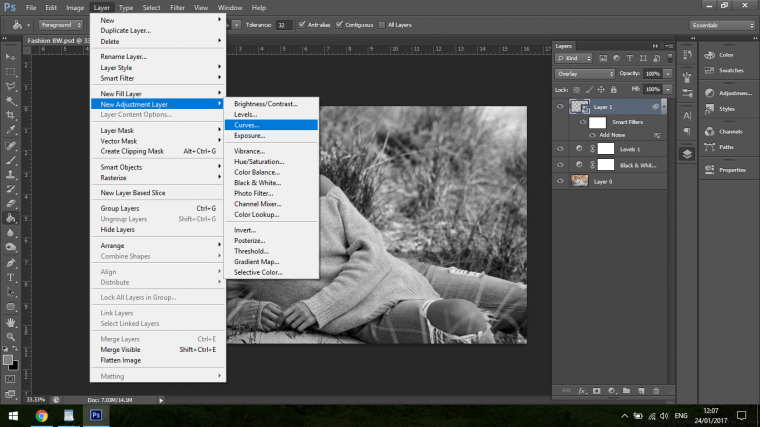The height and width of the screenshot is (427, 760).
Task: Open the Properties panel button
Action: tap(725, 170)
